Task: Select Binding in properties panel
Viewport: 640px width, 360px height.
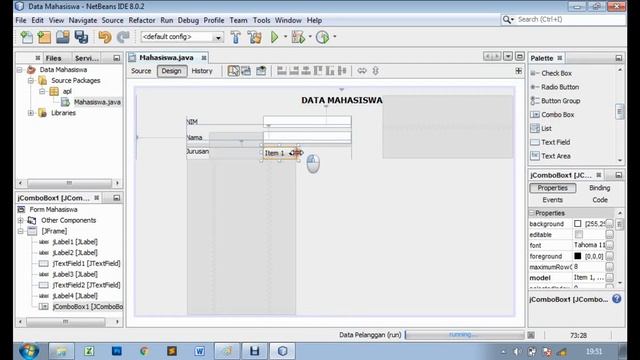Action: click(600, 188)
